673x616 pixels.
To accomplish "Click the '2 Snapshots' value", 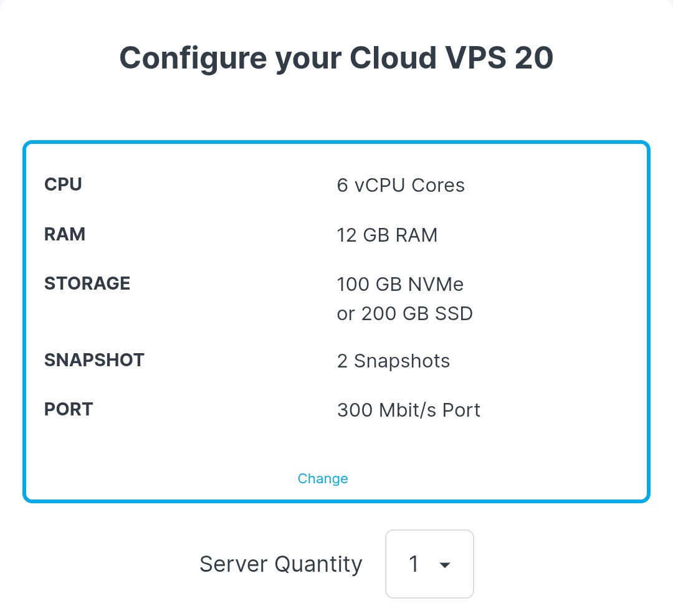I will (393, 361).
